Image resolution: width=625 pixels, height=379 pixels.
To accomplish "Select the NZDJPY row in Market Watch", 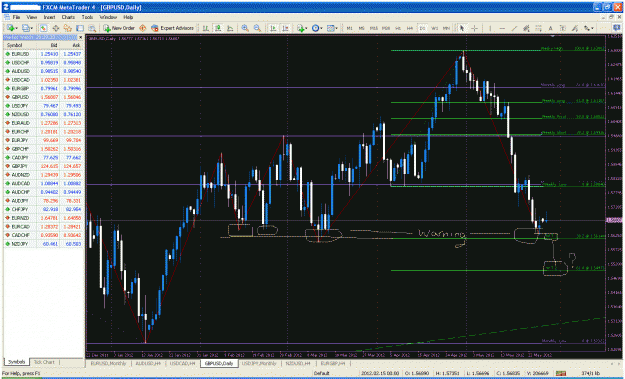I will (43, 244).
